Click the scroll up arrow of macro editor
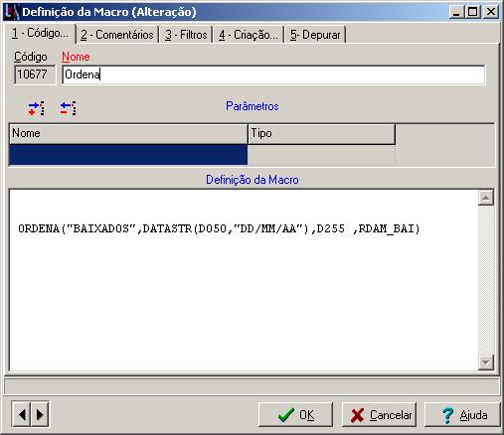The height and width of the screenshot is (435, 504). (x=486, y=198)
